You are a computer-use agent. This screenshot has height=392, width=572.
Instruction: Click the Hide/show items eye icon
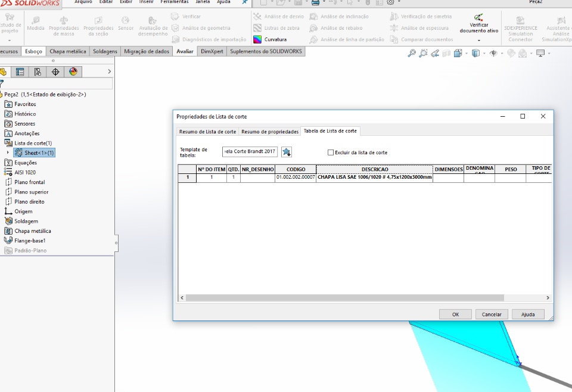click(x=493, y=54)
